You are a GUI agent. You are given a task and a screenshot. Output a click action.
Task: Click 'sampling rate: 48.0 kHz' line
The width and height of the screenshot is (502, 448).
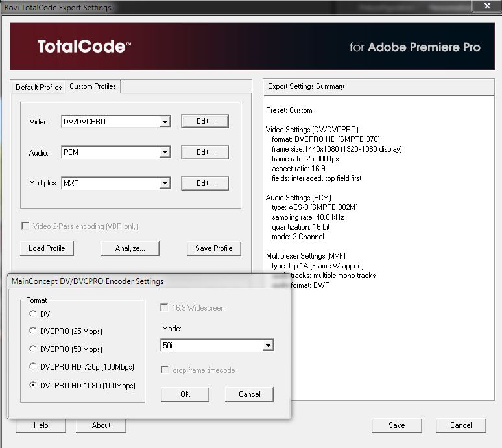[308, 217]
